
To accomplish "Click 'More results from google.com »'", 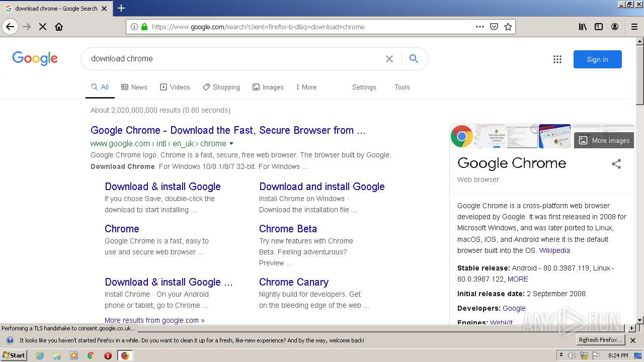I will (x=154, y=320).
